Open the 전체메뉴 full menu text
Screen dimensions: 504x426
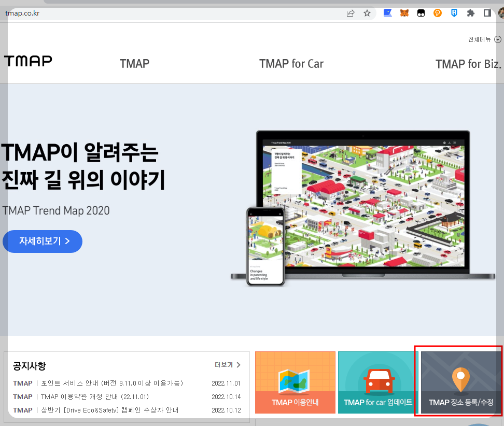point(479,39)
